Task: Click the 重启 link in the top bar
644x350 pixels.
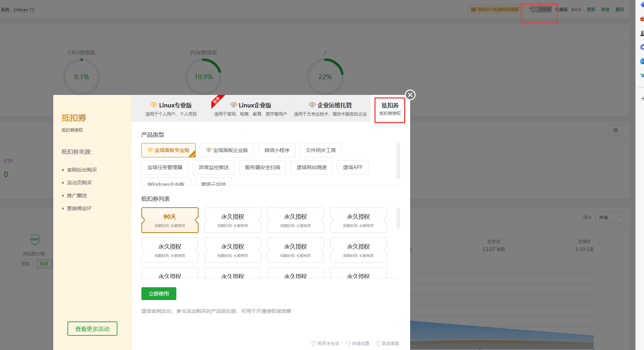Action: point(620,9)
